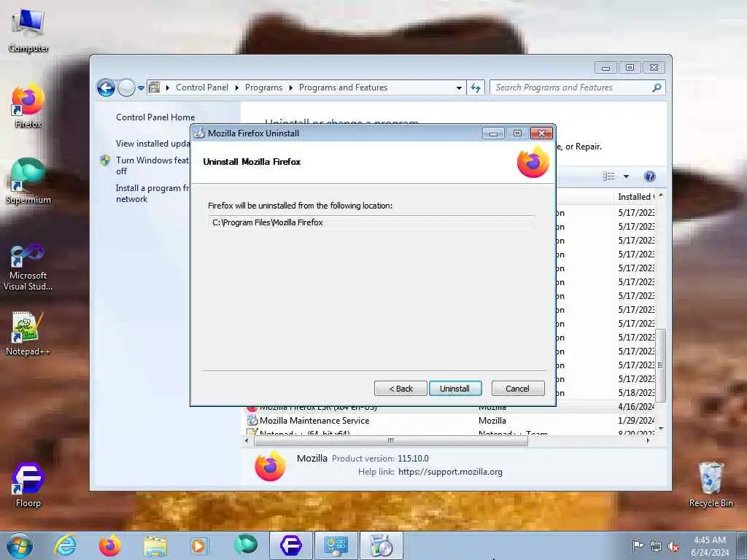Select the Notepad++ desktop shortcut
Image resolution: width=747 pixels, height=560 pixels.
click(x=28, y=333)
